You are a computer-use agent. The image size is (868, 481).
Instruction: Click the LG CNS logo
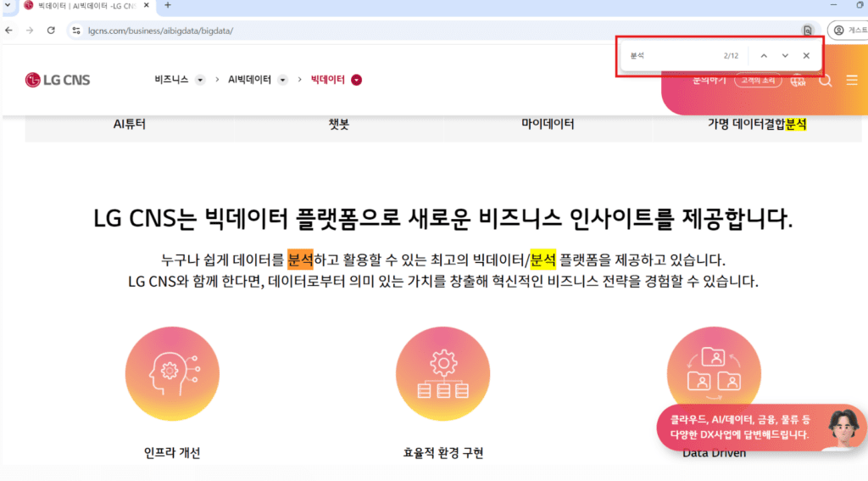click(57, 80)
